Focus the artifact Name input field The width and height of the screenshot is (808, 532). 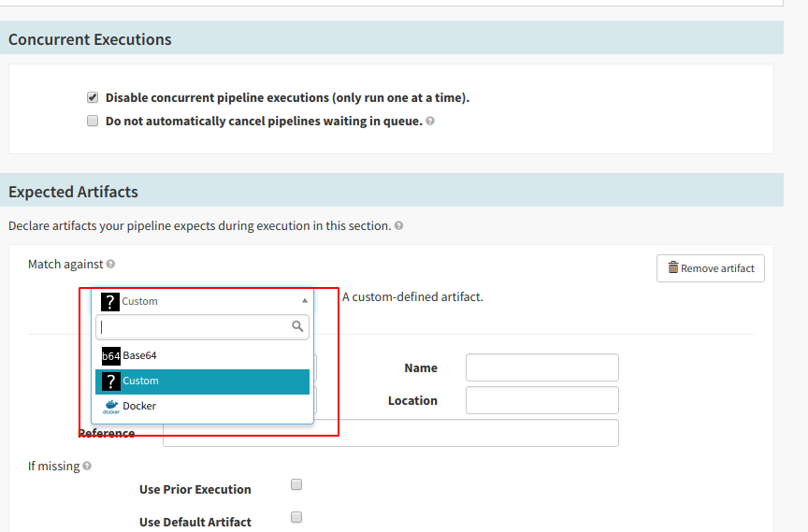click(x=541, y=367)
